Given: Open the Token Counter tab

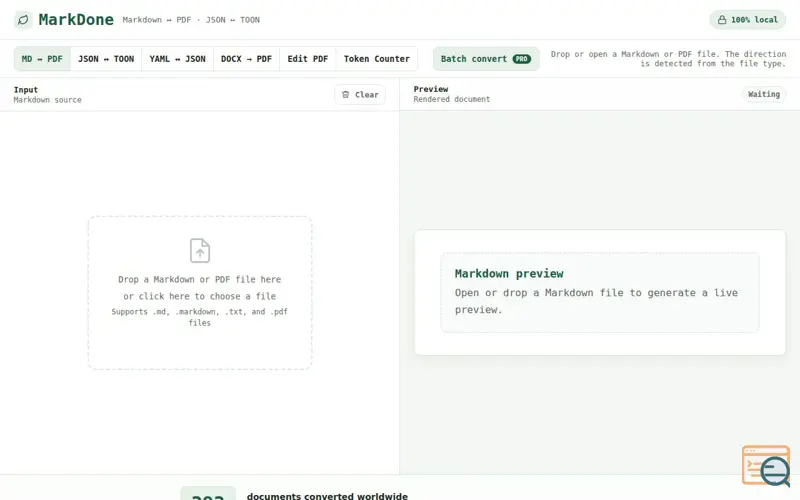Looking at the screenshot, I should point(377,59).
